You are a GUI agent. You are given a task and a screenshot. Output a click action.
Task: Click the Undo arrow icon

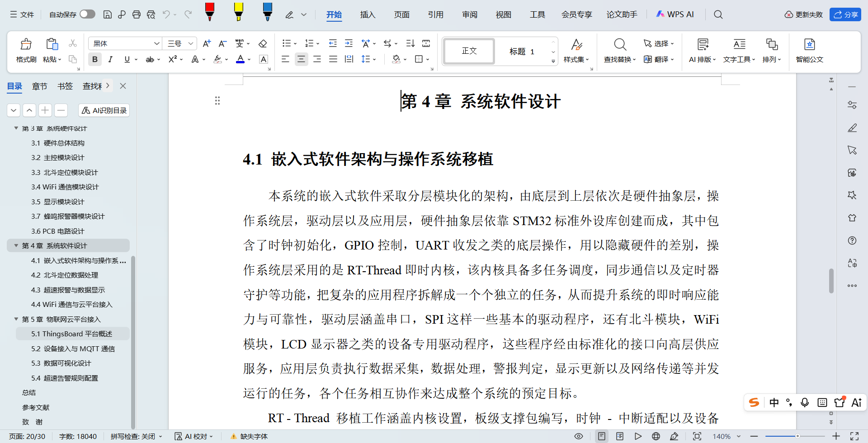[x=166, y=14]
